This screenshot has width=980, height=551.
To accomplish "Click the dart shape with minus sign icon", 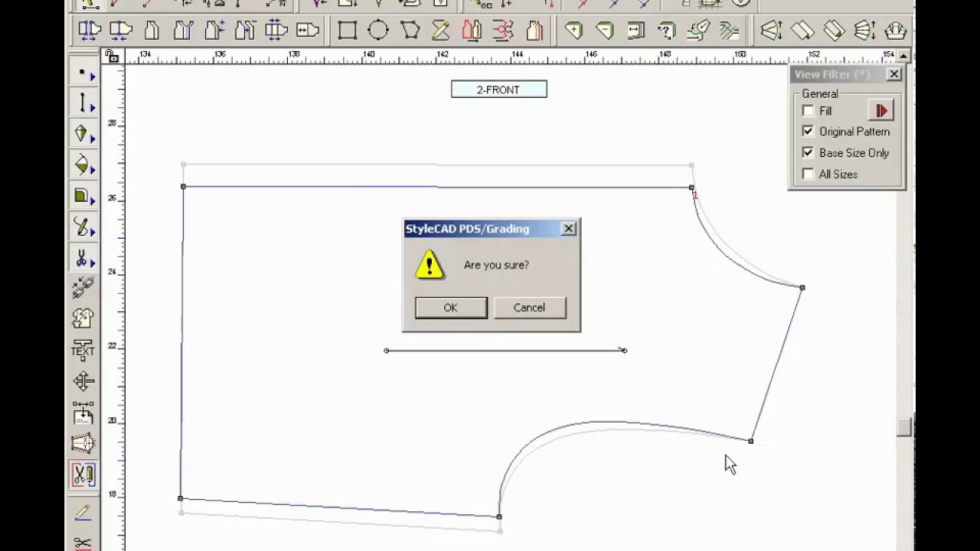I will tap(605, 31).
